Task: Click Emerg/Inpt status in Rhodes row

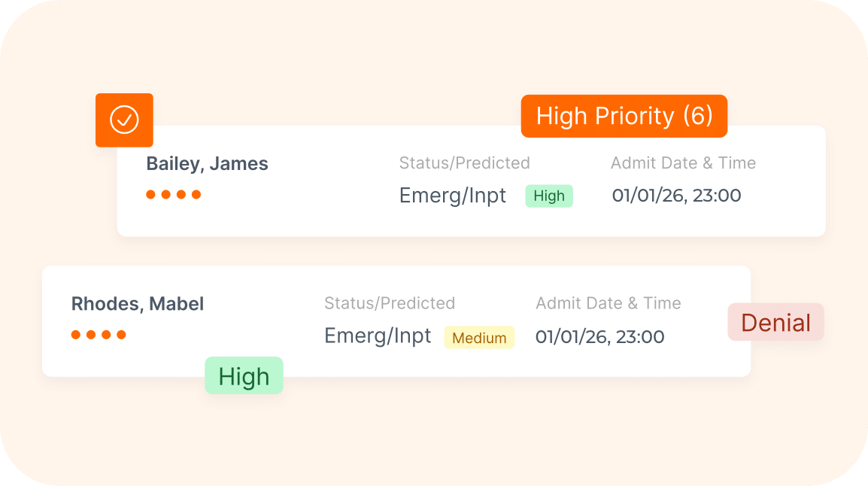Action: point(378,336)
